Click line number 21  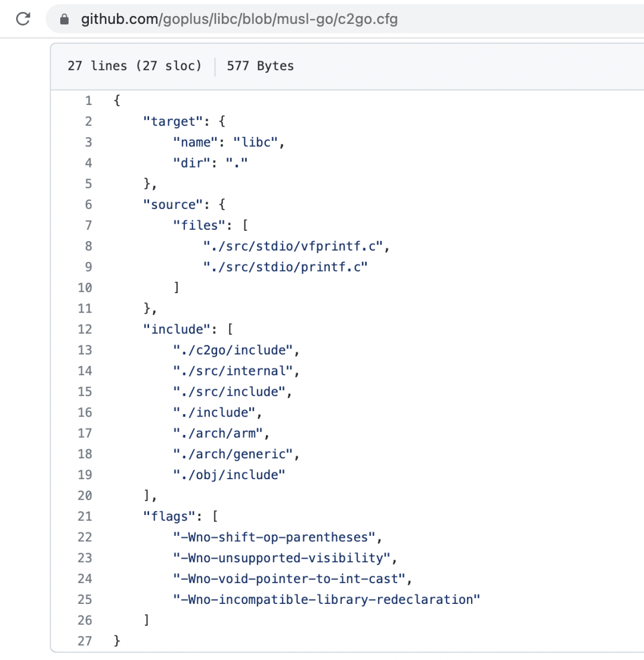click(85, 516)
